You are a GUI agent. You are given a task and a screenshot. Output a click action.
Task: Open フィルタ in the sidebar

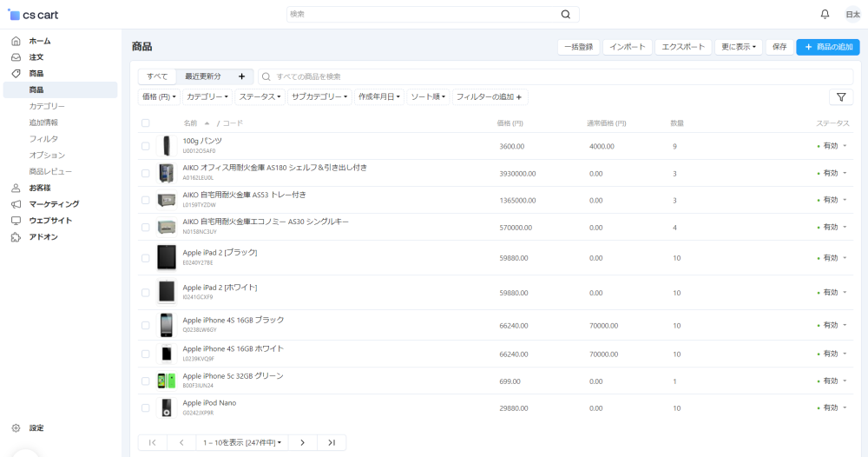tap(43, 138)
